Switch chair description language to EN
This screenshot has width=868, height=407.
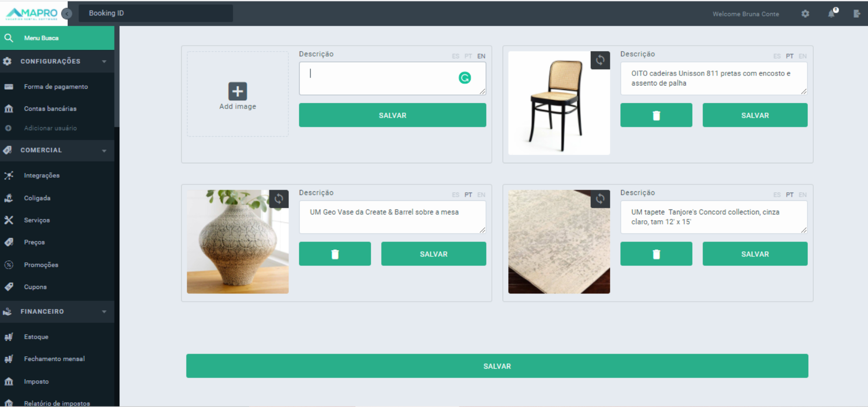tap(802, 56)
